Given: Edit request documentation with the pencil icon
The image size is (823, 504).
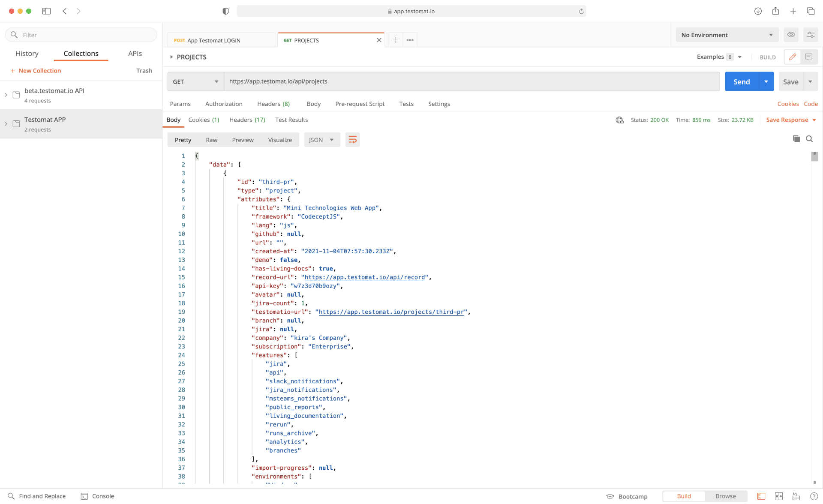Looking at the screenshot, I should [x=792, y=57].
